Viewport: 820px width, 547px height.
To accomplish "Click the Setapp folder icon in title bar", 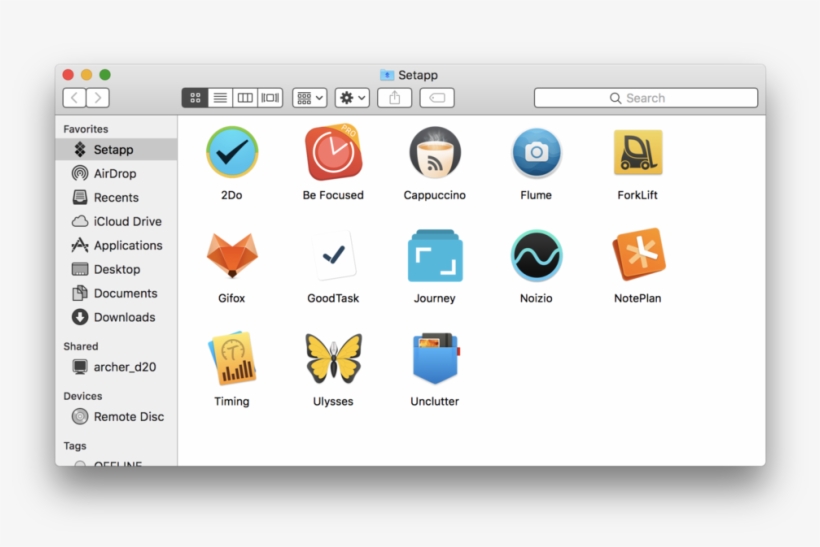I will click(x=387, y=75).
